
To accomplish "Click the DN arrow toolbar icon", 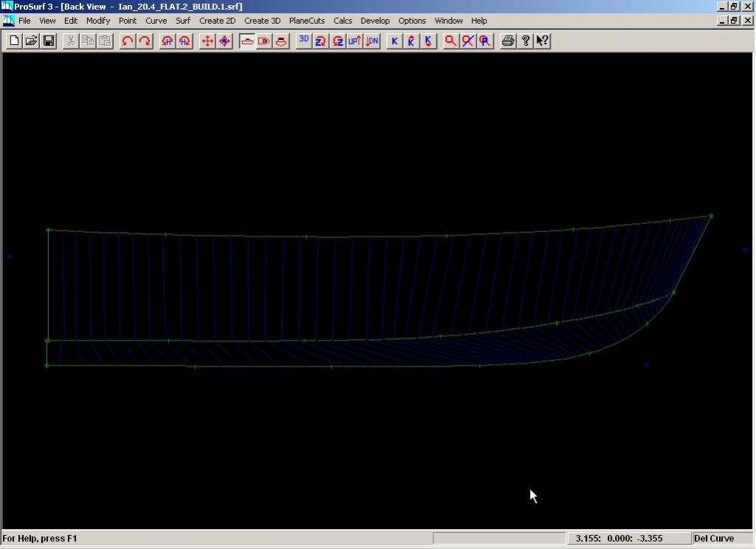I will [372, 41].
